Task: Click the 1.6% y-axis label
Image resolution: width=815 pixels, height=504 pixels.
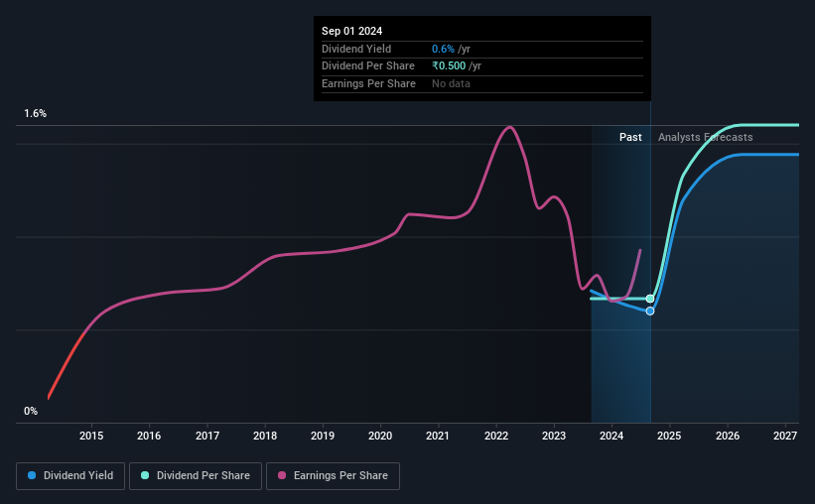Action: coord(36,114)
